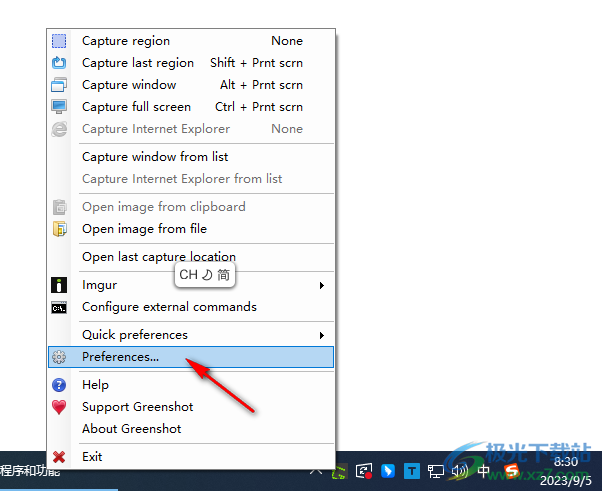Viewport: 602px width, 491px height.
Task: Click the 中 Chinese input mode indicator
Action: [484, 471]
